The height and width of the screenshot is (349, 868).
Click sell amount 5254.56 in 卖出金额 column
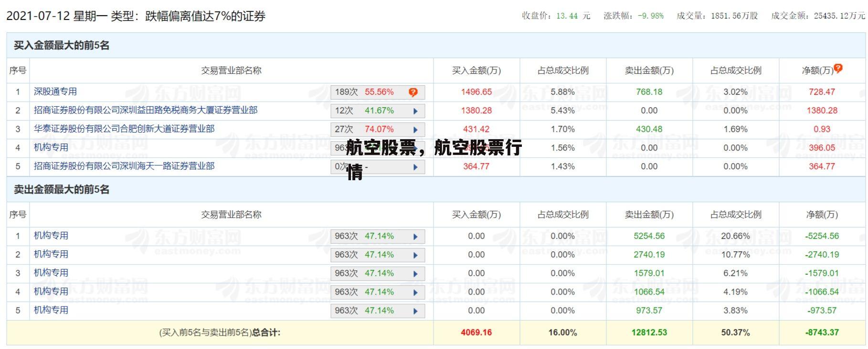click(649, 236)
